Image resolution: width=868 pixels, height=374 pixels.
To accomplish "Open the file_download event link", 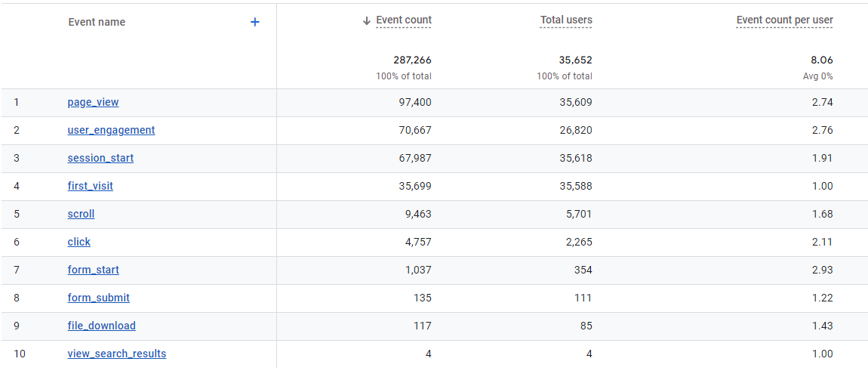I will (101, 326).
